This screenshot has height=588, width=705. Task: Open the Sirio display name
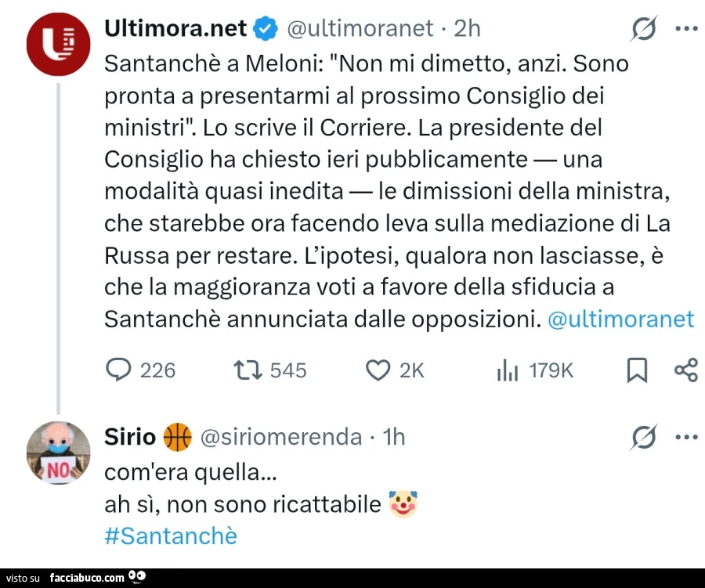pyautogui.click(x=130, y=437)
